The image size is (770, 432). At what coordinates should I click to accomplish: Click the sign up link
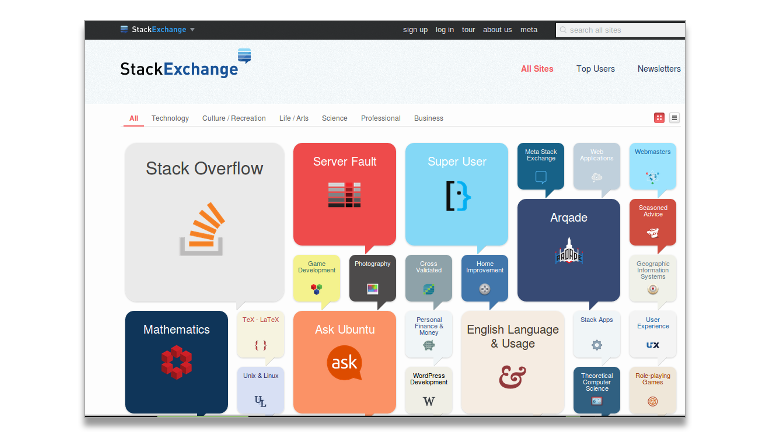pyautogui.click(x=415, y=29)
